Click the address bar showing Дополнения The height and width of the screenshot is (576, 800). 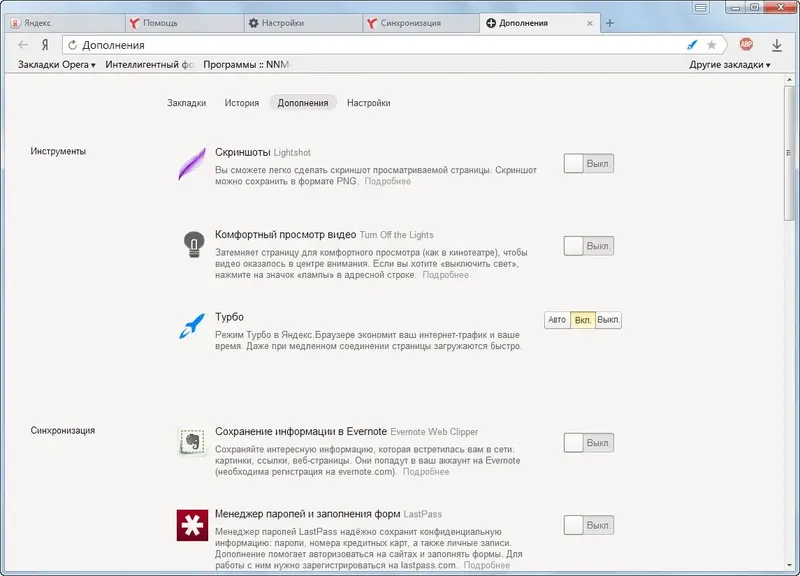tap(378, 45)
